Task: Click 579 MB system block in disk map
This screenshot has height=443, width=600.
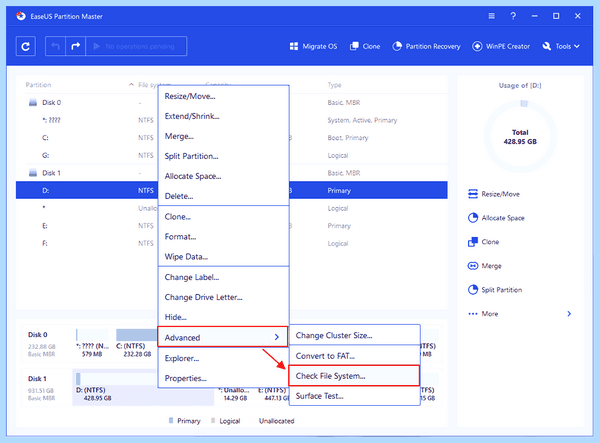Action: pyautogui.click(x=92, y=343)
